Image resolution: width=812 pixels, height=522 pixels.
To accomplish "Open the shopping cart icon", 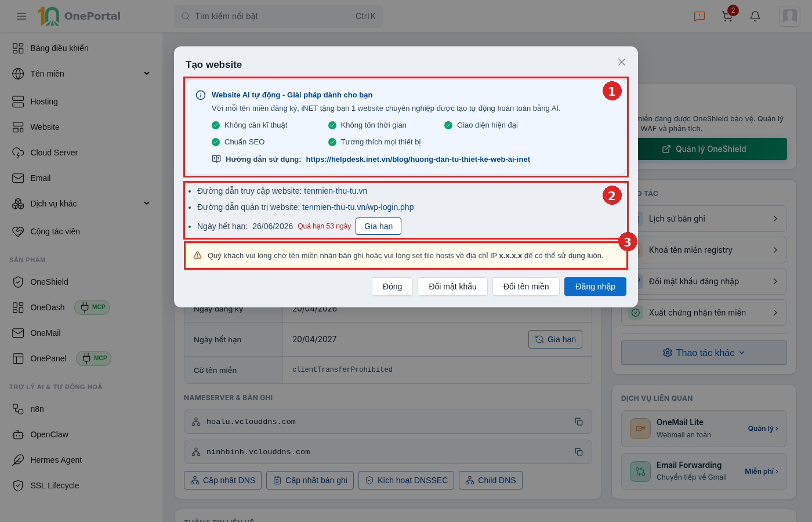I will pyautogui.click(x=727, y=16).
